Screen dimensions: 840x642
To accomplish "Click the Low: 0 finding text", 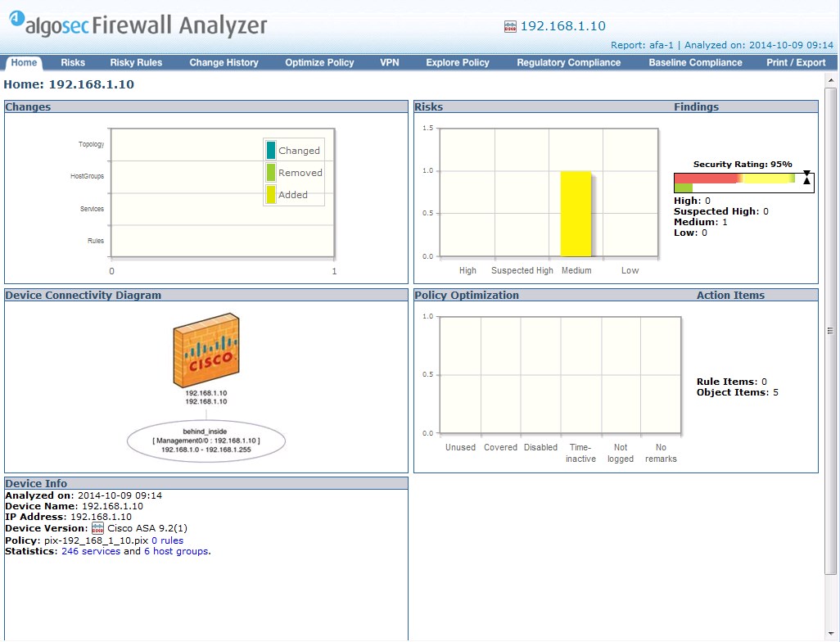I will (x=690, y=233).
